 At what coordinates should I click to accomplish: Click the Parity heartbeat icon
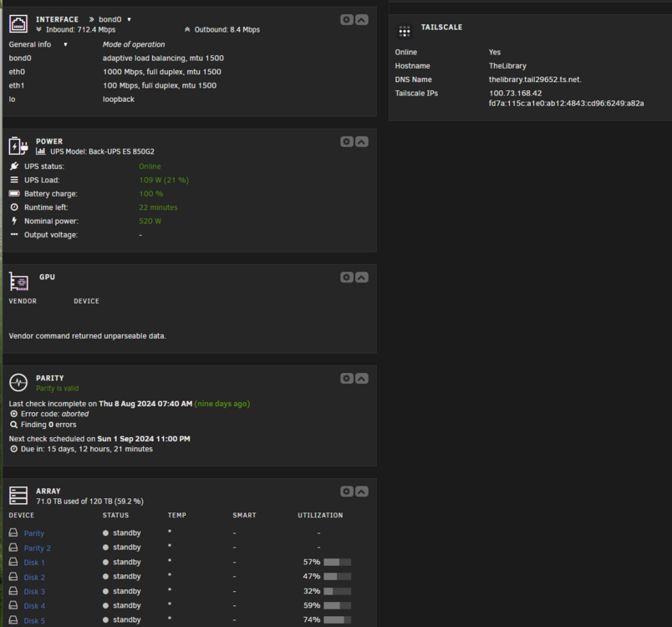18,382
